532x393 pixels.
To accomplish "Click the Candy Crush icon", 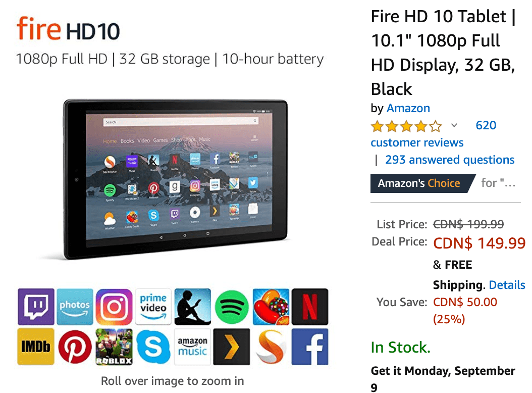I will coord(271,307).
